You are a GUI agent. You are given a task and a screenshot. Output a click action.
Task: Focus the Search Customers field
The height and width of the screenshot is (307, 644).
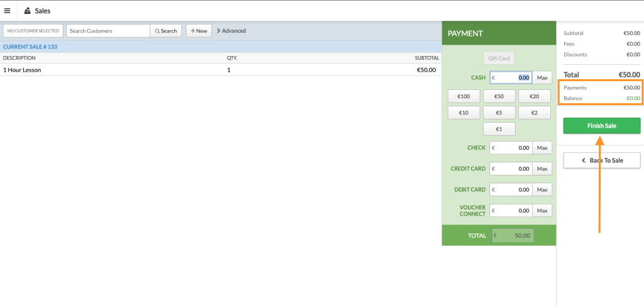(x=108, y=31)
